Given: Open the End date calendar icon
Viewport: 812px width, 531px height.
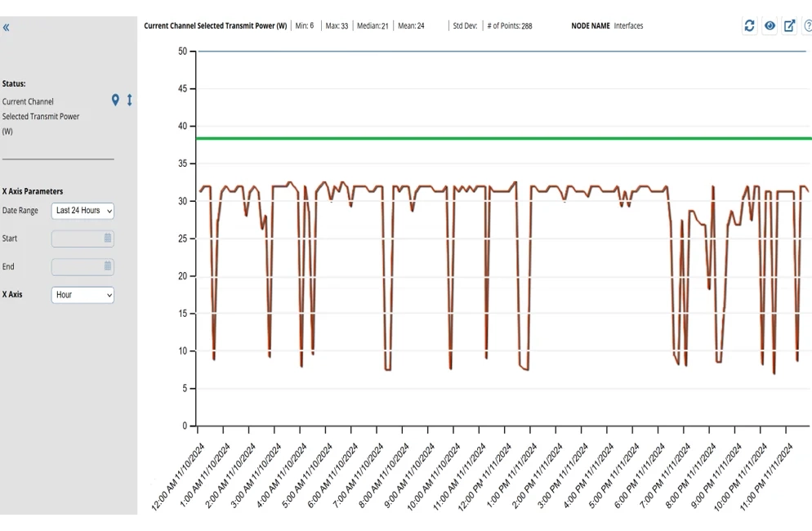Looking at the screenshot, I should point(108,266).
